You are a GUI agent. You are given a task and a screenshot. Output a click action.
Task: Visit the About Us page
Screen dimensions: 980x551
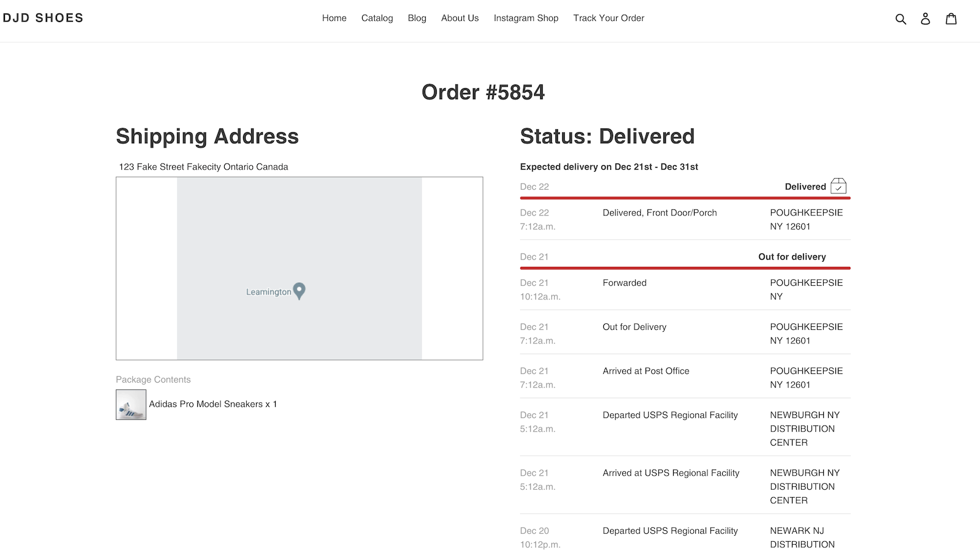(x=459, y=18)
